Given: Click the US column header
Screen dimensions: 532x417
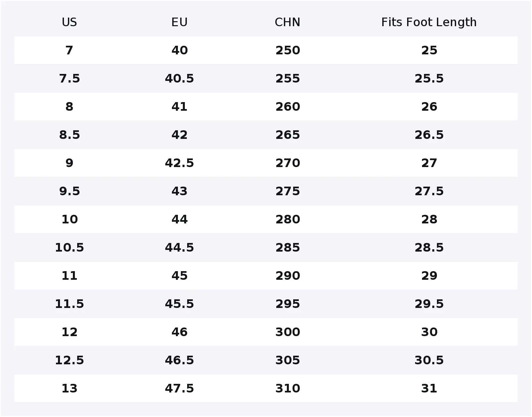Looking at the screenshot, I should click(x=69, y=22).
